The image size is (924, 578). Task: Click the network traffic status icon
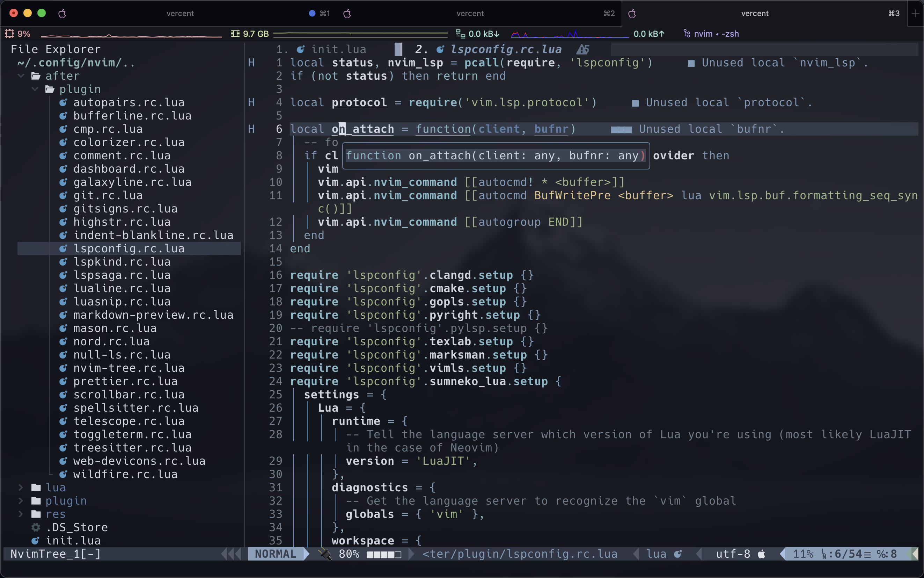(x=460, y=34)
